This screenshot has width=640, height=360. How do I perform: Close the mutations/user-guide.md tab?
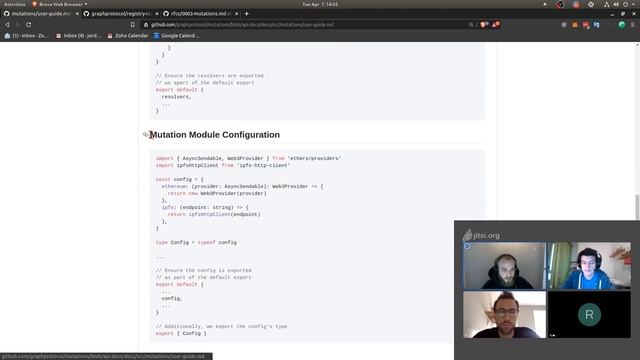(77, 13)
